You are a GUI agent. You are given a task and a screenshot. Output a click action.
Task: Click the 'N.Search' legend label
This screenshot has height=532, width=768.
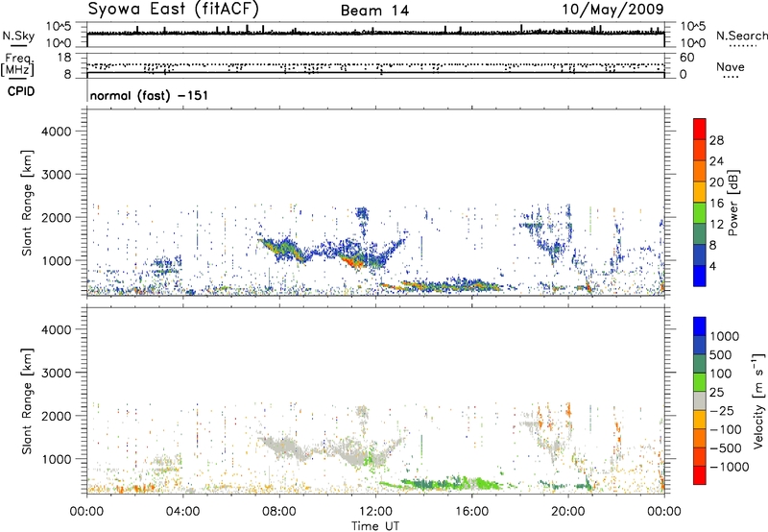click(741, 36)
